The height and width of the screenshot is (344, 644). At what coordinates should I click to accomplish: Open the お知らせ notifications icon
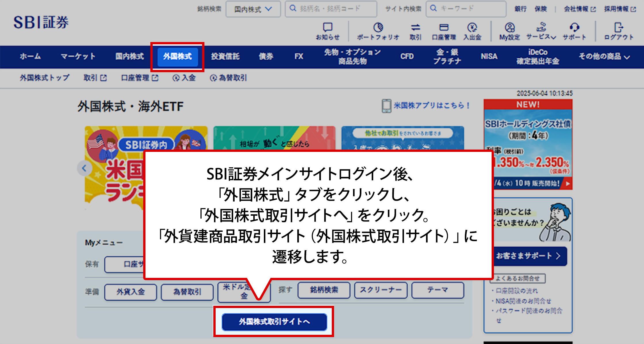pyautogui.click(x=328, y=31)
